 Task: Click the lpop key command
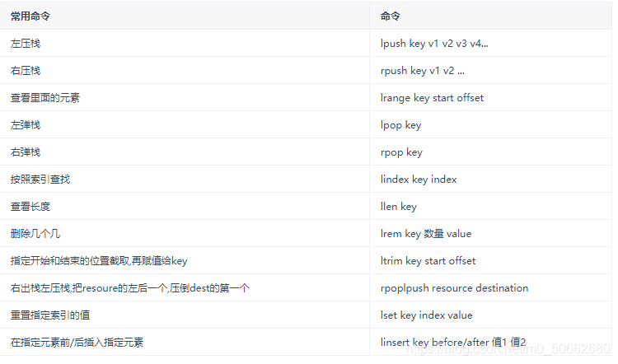pos(400,125)
